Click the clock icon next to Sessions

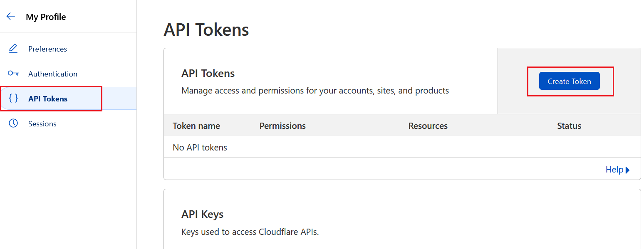[x=13, y=123]
